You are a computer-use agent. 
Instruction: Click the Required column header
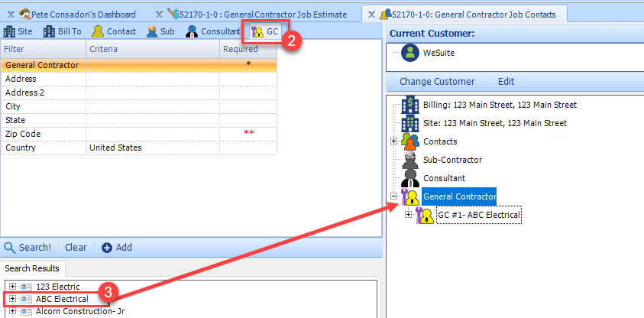(248, 49)
